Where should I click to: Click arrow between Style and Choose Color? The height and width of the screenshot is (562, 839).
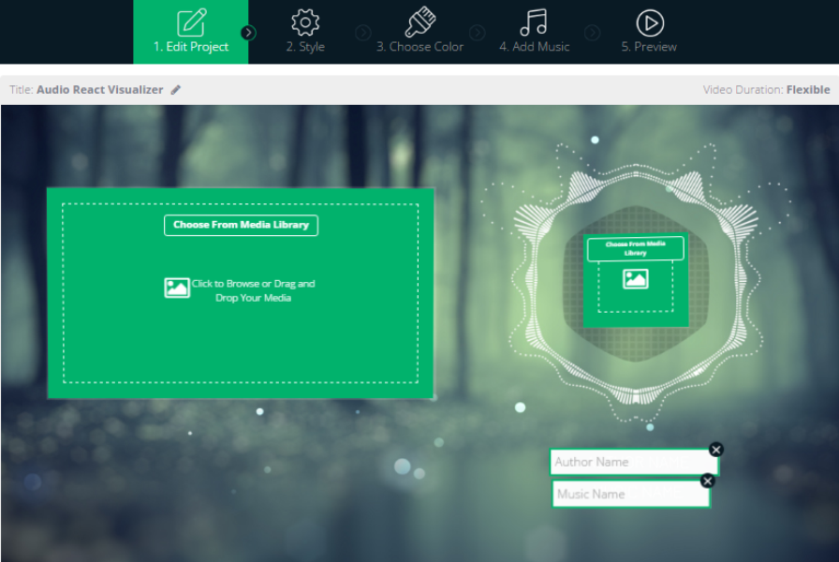(363, 33)
